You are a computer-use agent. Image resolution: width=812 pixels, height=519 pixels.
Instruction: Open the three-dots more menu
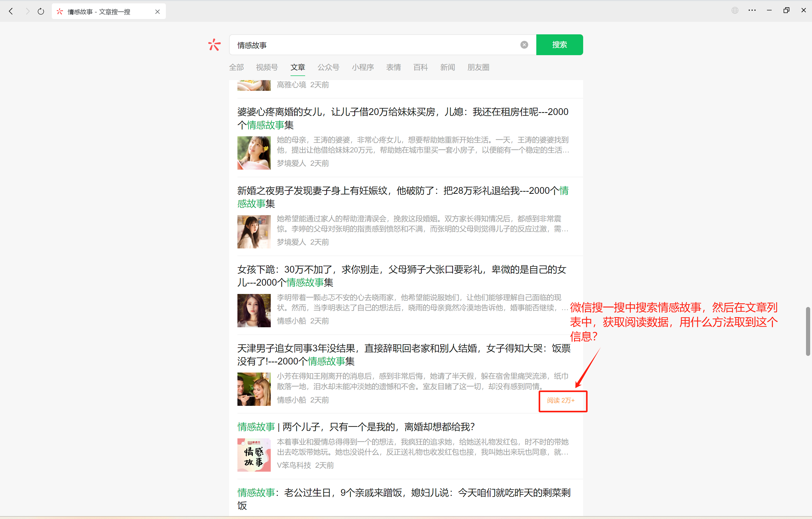click(752, 10)
